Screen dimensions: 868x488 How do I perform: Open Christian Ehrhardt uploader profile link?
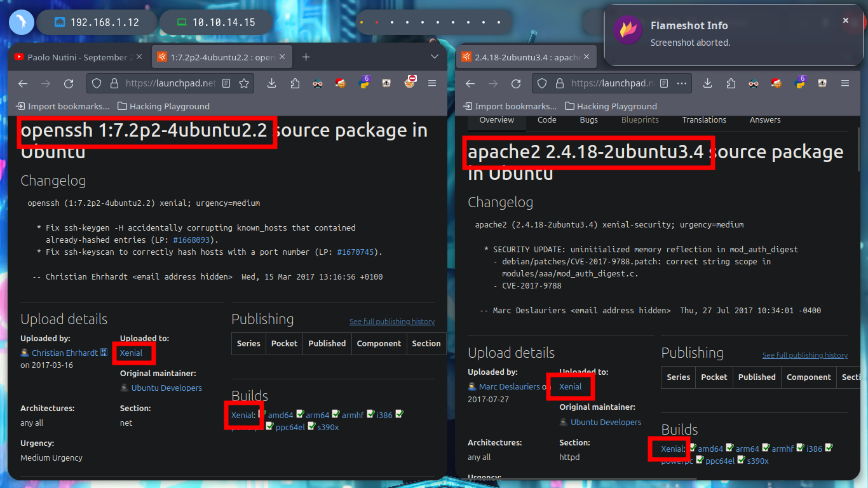64,353
